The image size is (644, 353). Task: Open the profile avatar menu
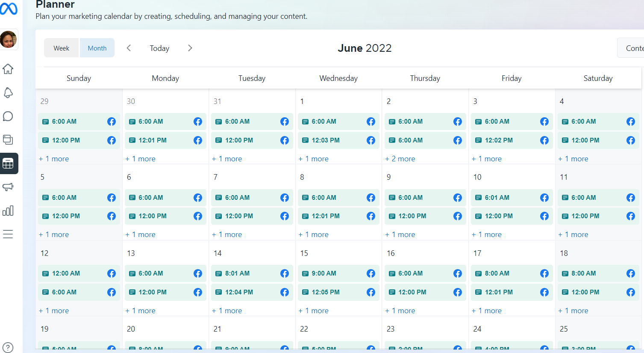tap(9, 39)
